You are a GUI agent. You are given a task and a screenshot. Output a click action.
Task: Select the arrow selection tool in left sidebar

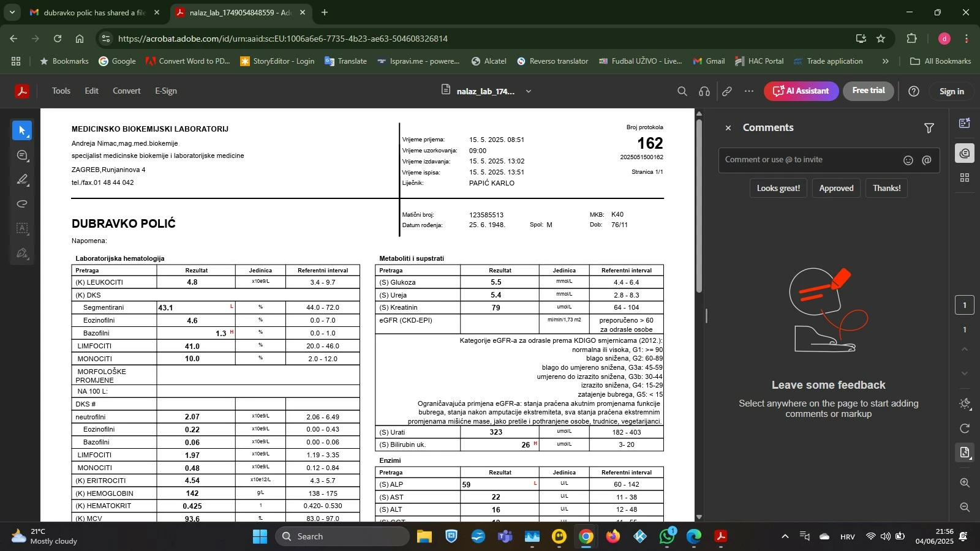click(22, 130)
